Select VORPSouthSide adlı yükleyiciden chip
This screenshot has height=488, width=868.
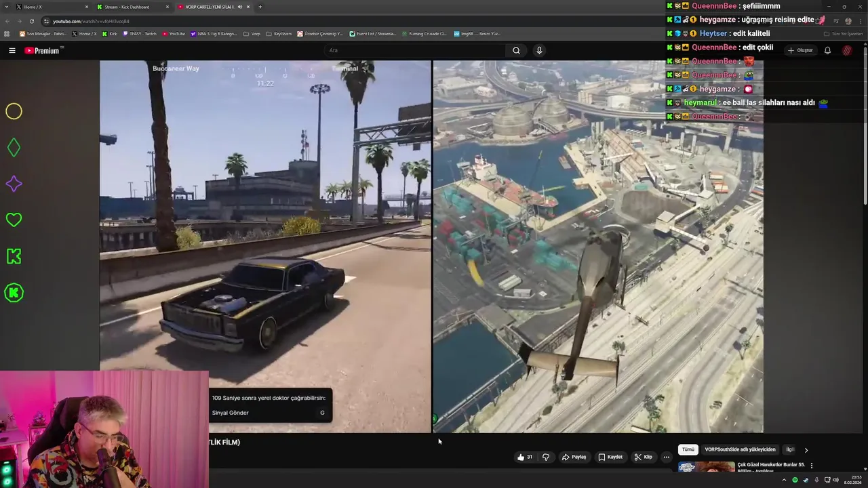click(740, 449)
